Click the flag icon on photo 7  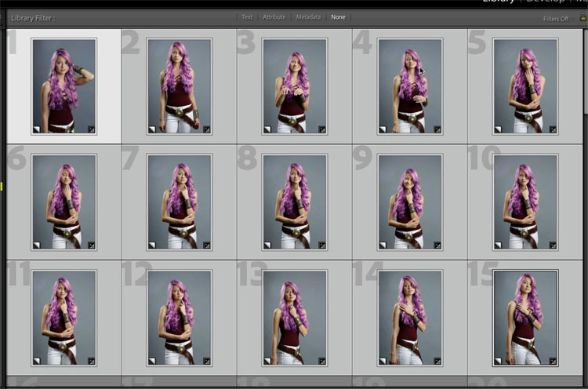coord(152,245)
